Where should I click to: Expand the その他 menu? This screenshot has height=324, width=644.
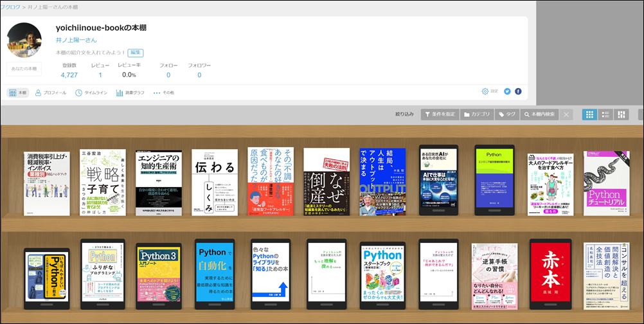[163, 93]
